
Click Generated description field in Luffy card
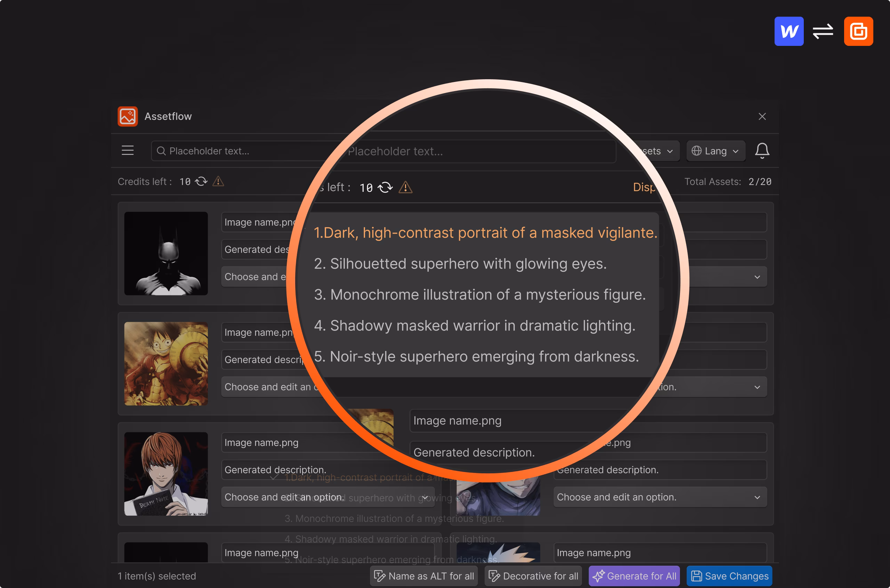[262, 359]
